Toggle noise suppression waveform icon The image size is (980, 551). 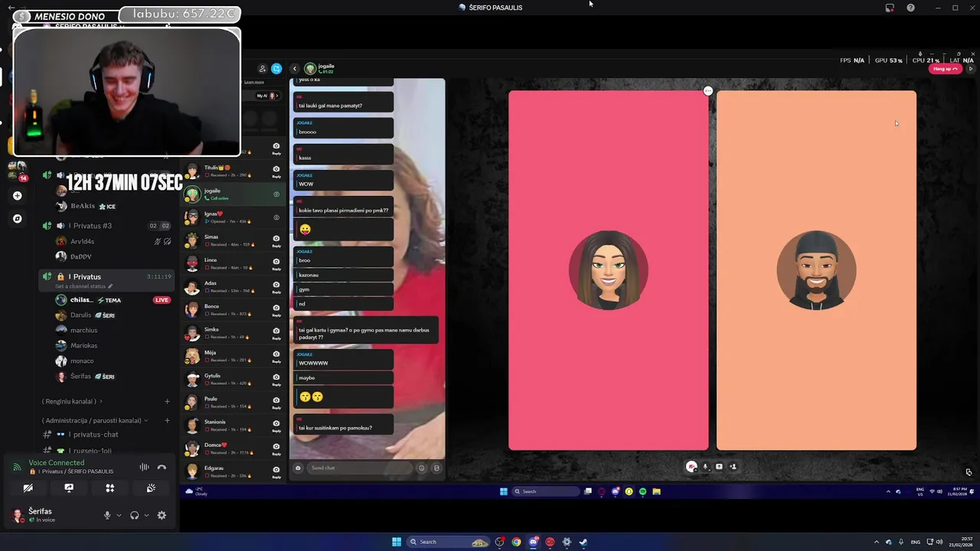(144, 467)
